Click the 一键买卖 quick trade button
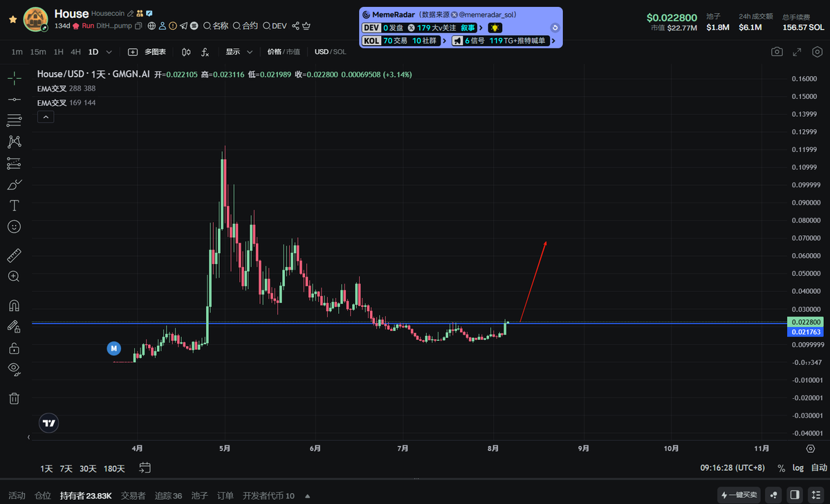This screenshot has width=830, height=504. tap(739, 494)
